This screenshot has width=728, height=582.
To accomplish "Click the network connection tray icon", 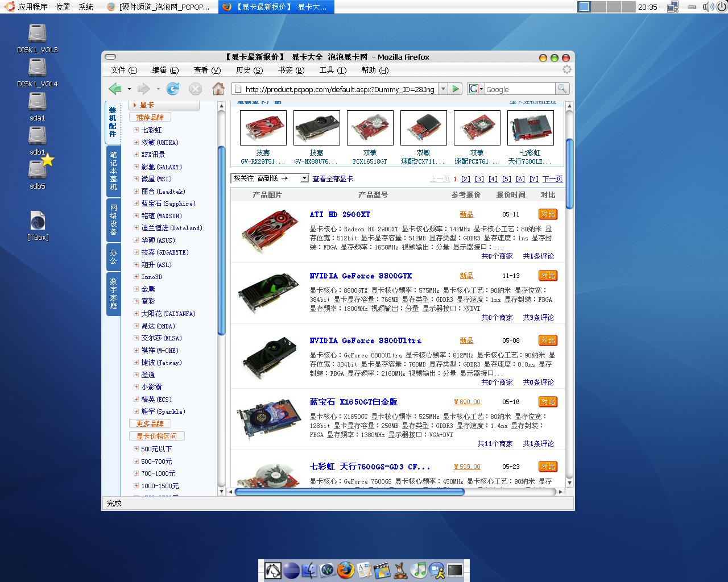I will coord(673,7).
